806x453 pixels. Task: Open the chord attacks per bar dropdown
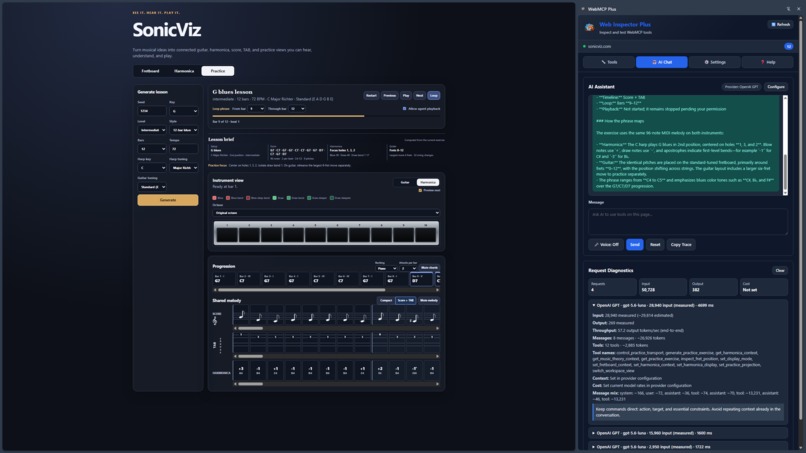[x=408, y=268]
